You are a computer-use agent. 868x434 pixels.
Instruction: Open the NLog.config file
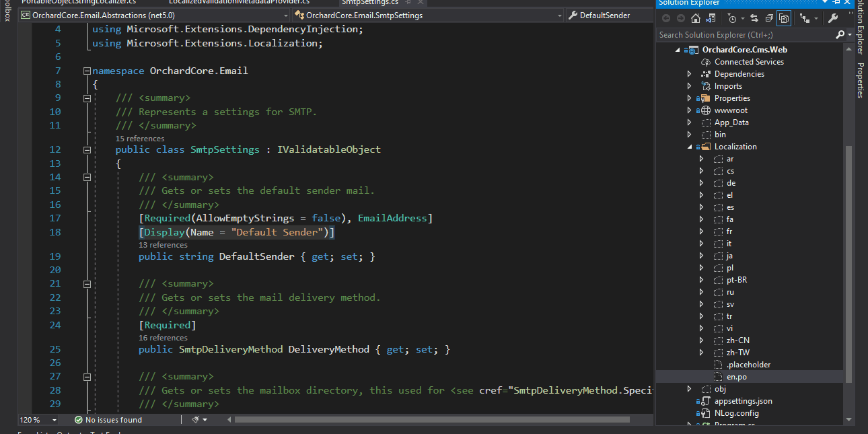[737, 413]
